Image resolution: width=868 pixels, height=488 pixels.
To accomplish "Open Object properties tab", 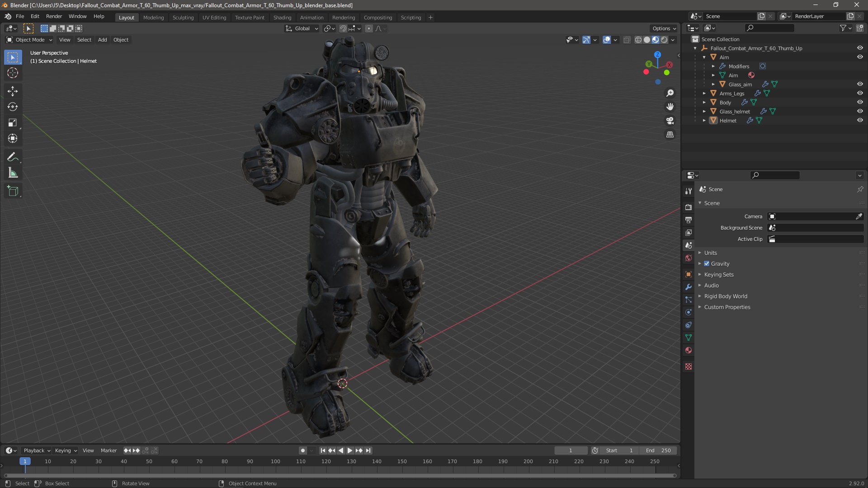I will tap(689, 274).
